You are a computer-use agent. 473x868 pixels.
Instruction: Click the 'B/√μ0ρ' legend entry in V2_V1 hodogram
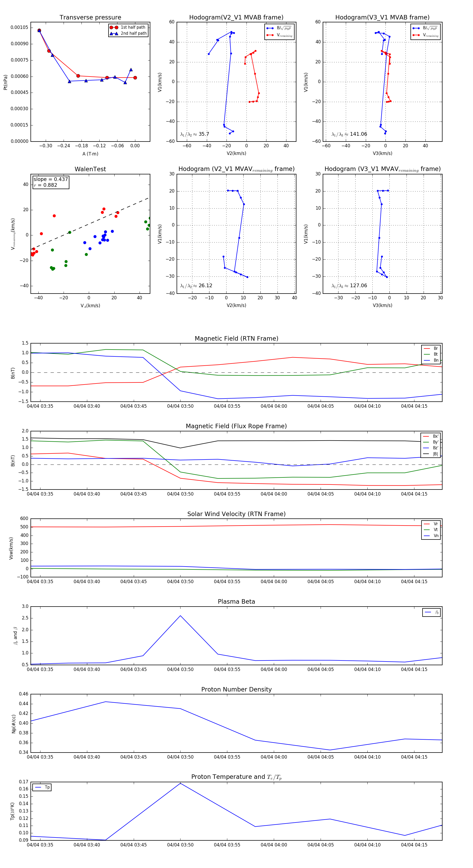click(x=279, y=28)
